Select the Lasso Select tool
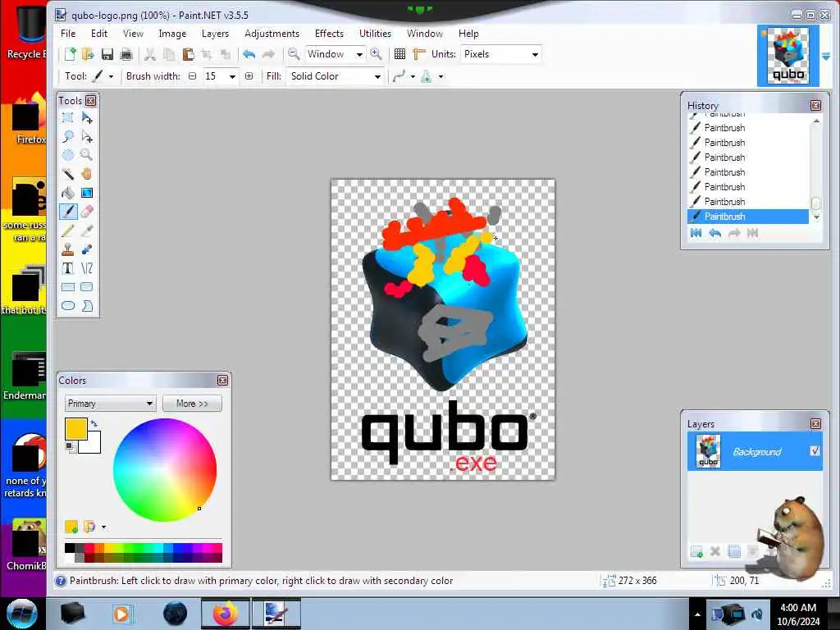Screen dimensions: 840x630 68,137
